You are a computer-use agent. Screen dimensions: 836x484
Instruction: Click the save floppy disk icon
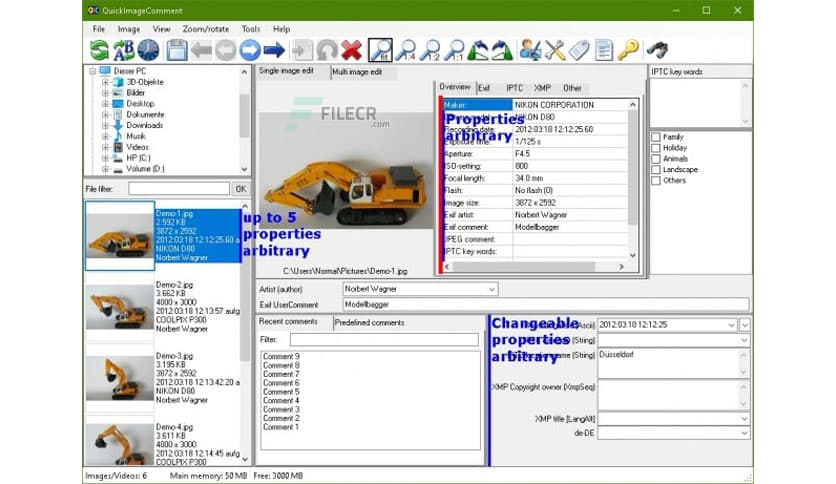(x=176, y=50)
